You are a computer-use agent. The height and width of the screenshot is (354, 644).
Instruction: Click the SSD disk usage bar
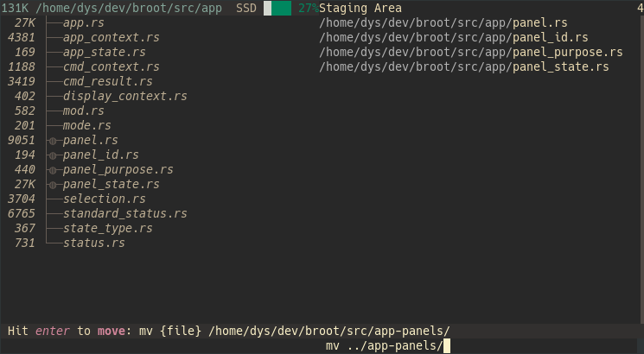pos(277,9)
